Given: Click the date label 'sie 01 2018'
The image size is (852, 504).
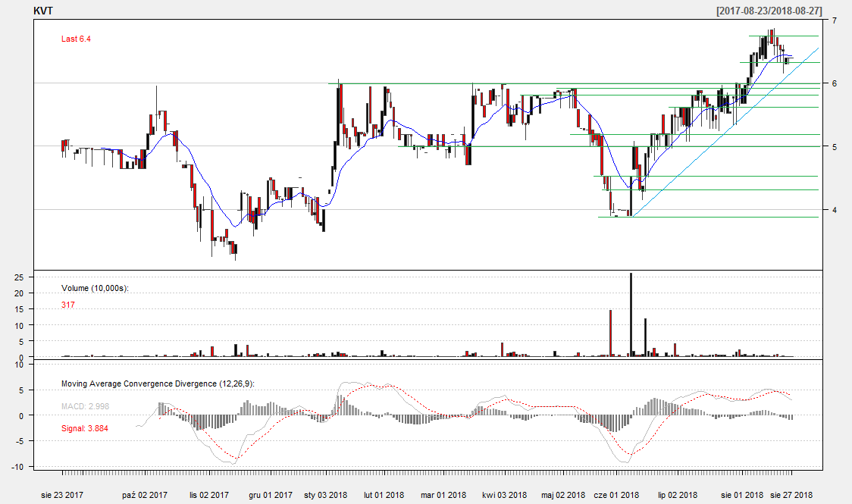Looking at the screenshot, I should tap(741, 495).
